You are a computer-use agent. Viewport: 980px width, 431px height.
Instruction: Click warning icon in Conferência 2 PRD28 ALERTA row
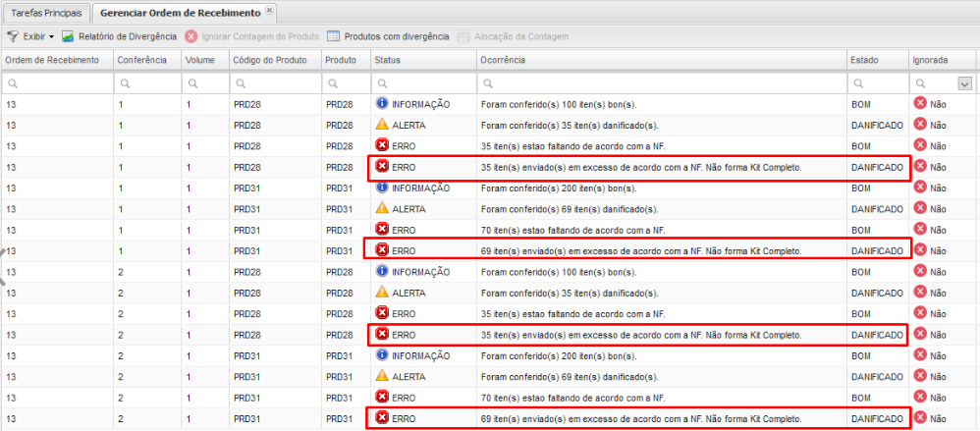point(383,293)
